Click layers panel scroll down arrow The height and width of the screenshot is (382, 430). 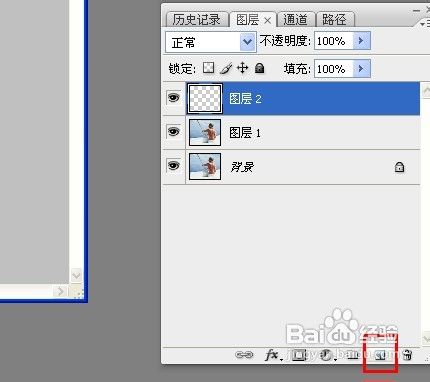[x=426, y=339]
